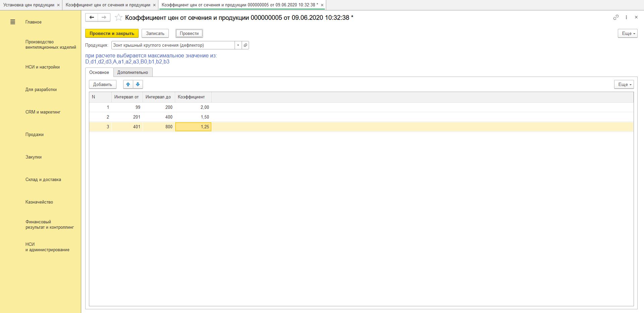Open the vertical three-dot options menu

click(626, 17)
